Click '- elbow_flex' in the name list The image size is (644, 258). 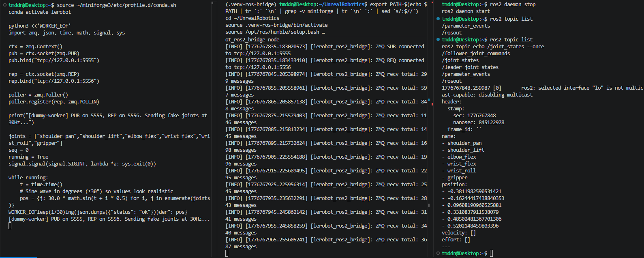coord(459,157)
